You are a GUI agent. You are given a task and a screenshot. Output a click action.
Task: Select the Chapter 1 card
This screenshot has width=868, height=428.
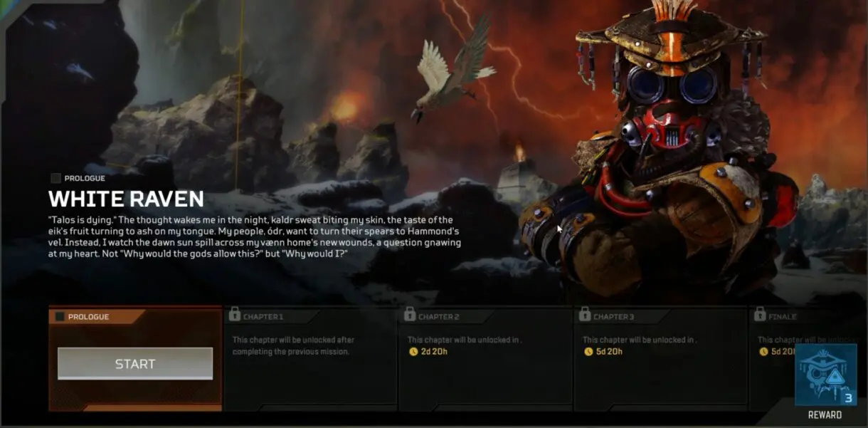click(309, 360)
